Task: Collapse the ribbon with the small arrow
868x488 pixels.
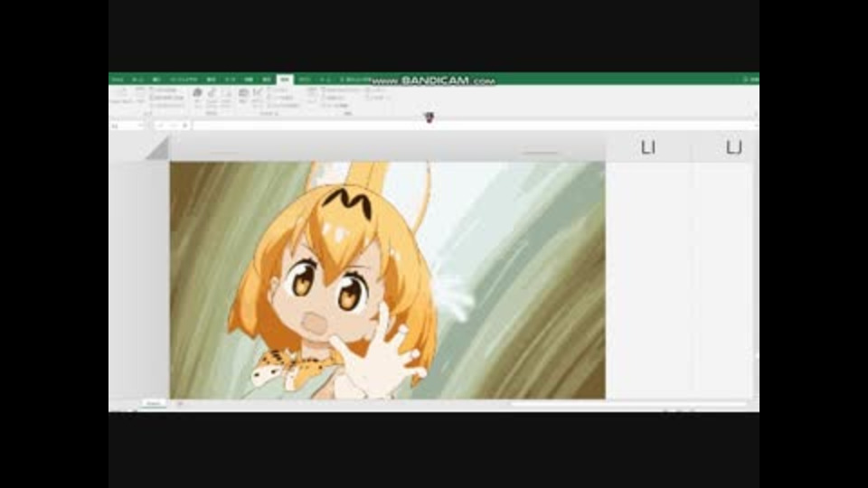Action: pos(754,115)
